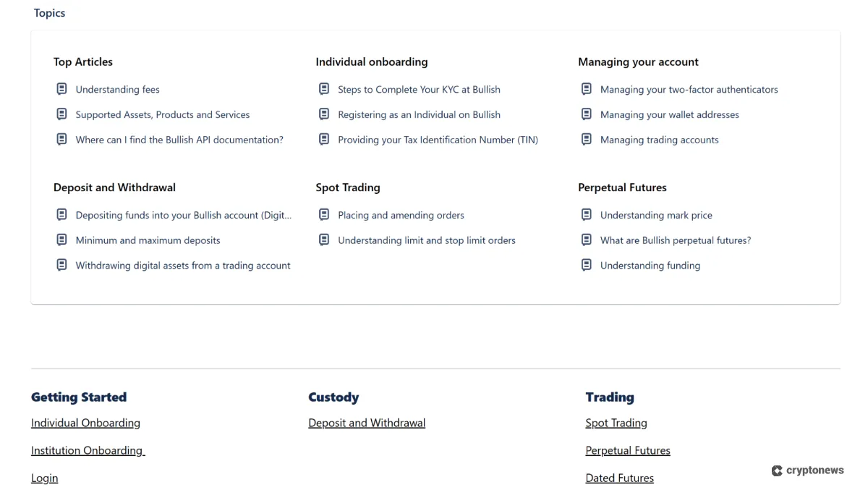The image size is (868, 498).
Task: Click the icon beside Registering as an Individual on Bullish
Action: (x=324, y=114)
